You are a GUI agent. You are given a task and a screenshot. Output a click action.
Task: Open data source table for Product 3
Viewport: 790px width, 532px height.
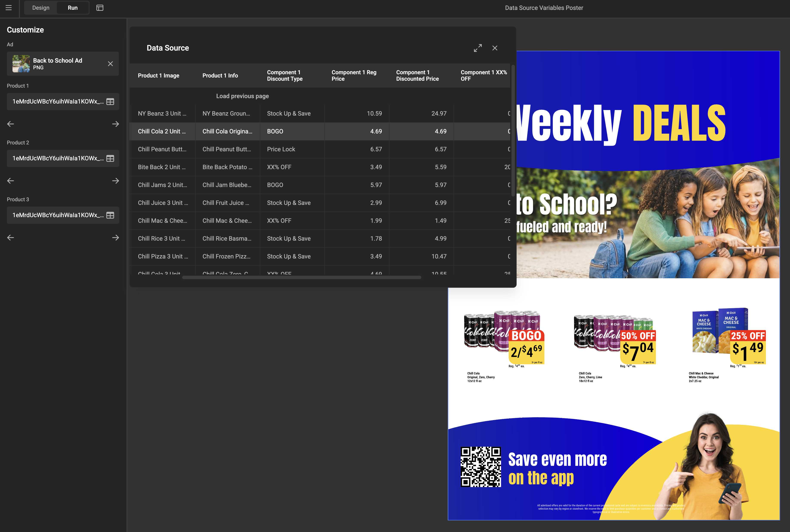110,215
